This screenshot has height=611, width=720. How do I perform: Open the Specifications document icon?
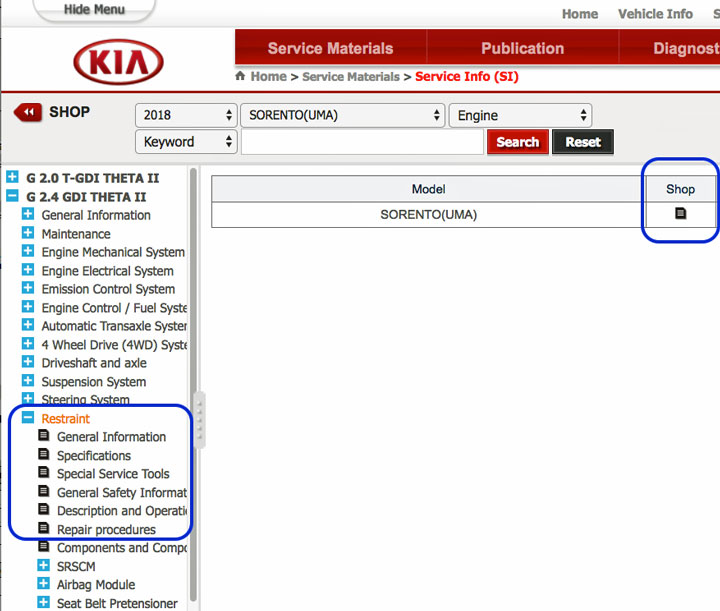point(44,454)
